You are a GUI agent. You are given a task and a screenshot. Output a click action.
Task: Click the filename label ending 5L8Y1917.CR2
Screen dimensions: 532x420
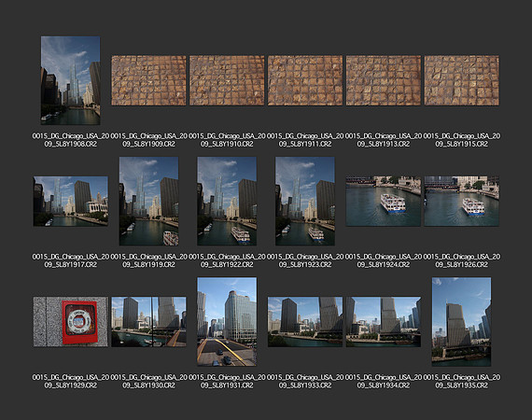click(x=71, y=260)
